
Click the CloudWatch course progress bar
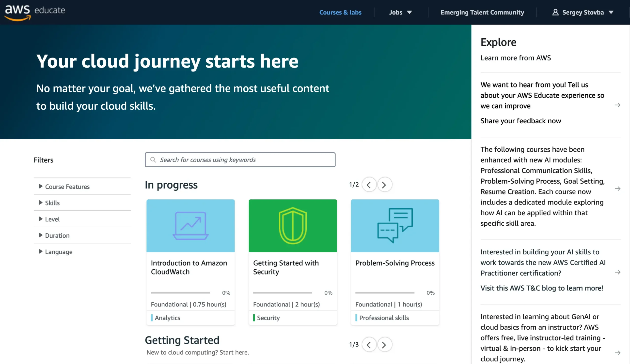point(180,292)
